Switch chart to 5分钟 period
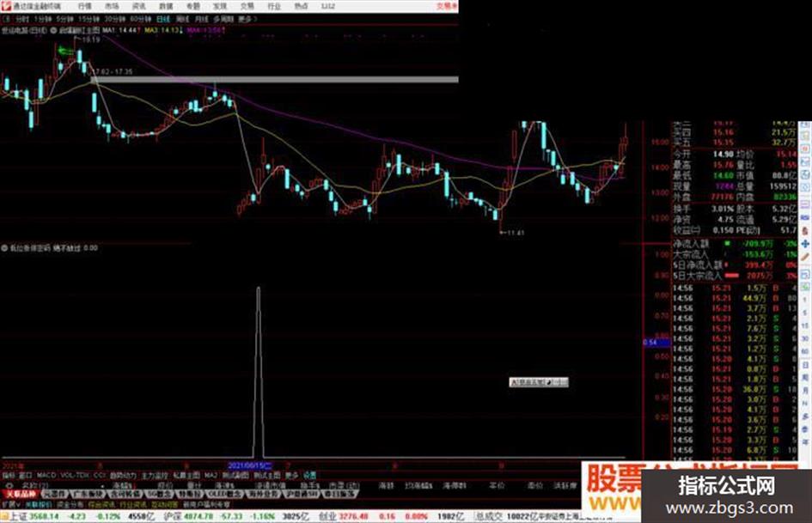The width and height of the screenshot is (812, 523). click(x=64, y=19)
